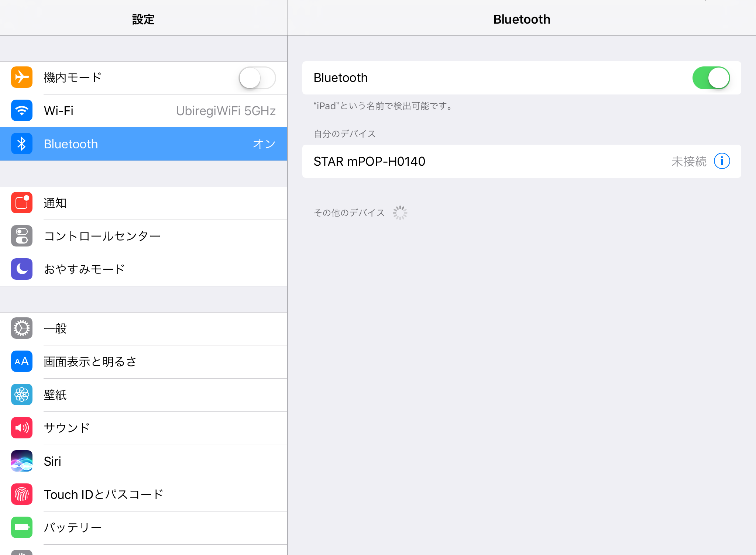756x555 pixels.
Task: Tap the flower wallpaper icon
Action: click(22, 395)
